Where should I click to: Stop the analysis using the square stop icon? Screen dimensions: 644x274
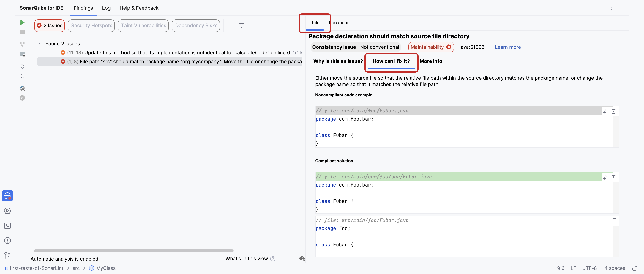coord(22,32)
